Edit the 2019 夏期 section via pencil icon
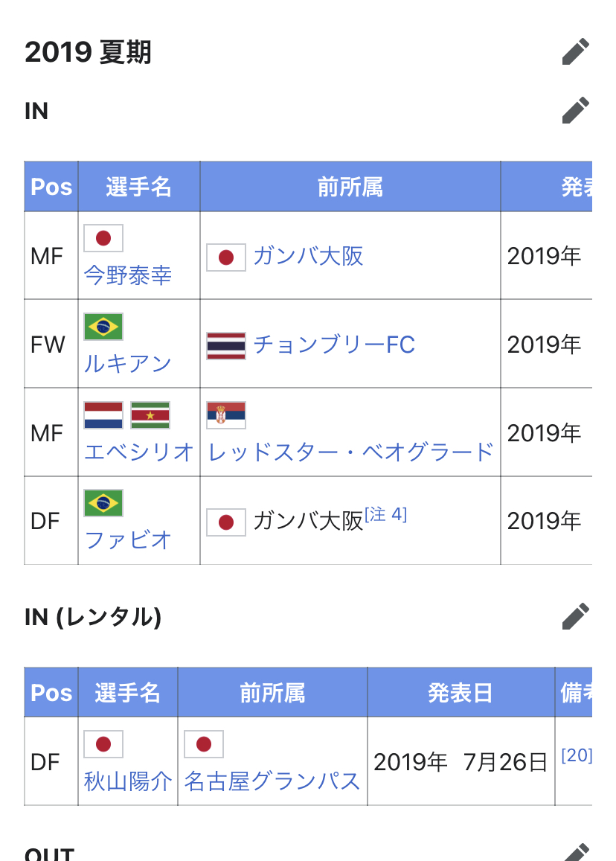This screenshot has width=616, height=861. click(575, 51)
